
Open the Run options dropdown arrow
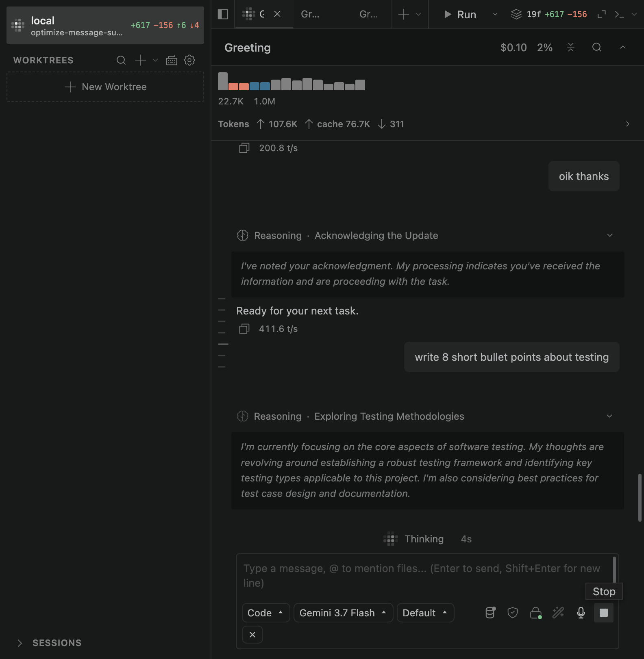click(495, 14)
